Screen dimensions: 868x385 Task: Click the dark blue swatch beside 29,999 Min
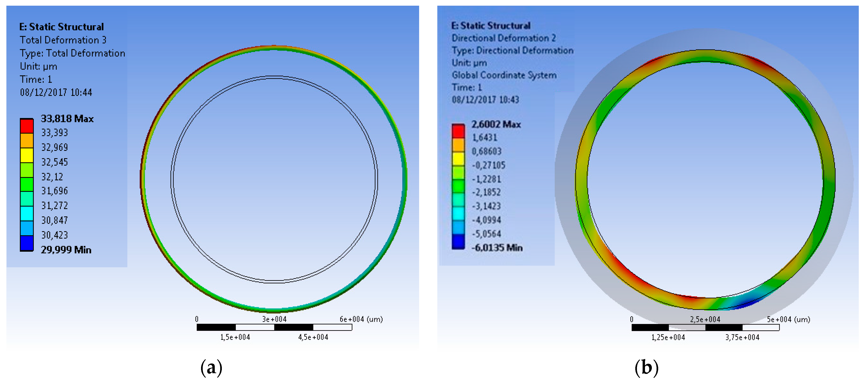click(x=27, y=243)
